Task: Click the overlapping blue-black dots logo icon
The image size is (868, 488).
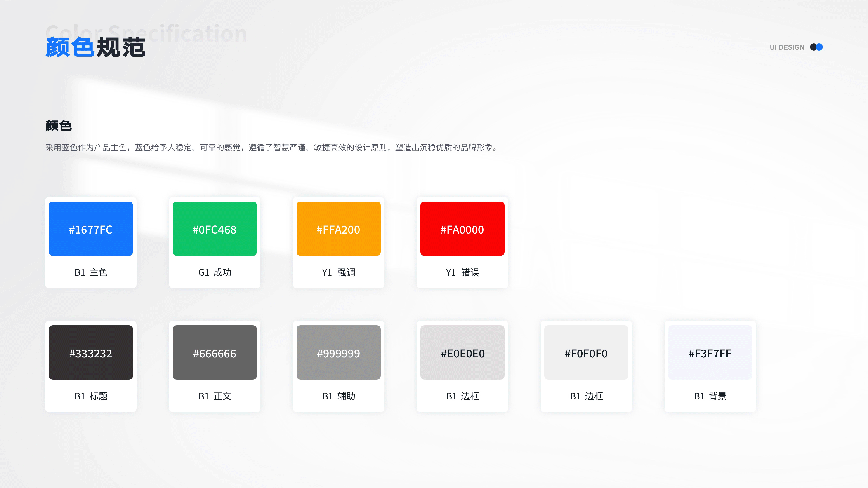Action: (x=816, y=47)
